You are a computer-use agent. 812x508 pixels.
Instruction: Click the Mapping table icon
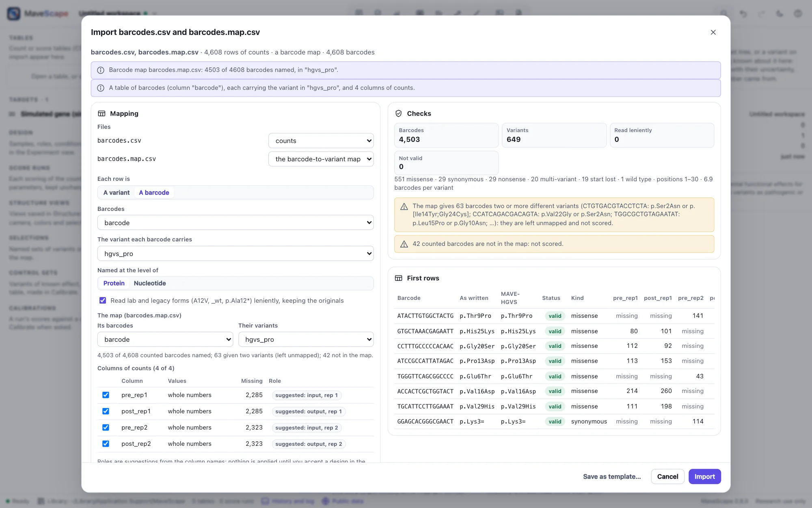click(101, 114)
